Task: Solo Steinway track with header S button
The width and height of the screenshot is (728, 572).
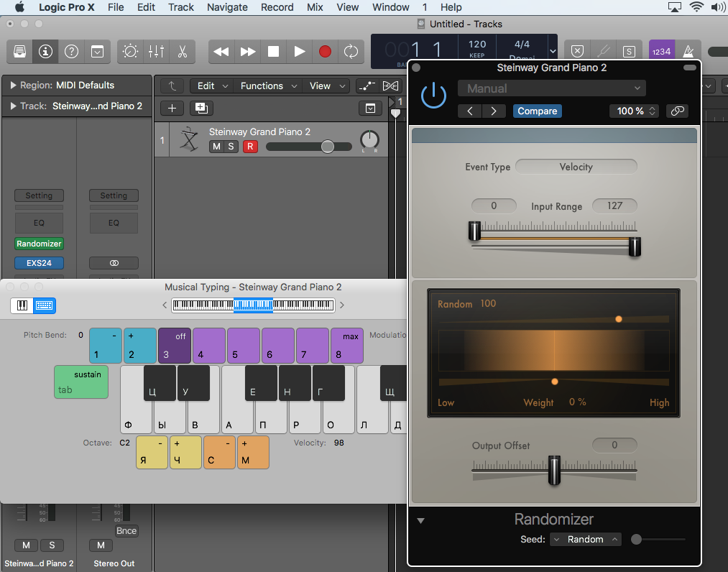Action: (231, 147)
